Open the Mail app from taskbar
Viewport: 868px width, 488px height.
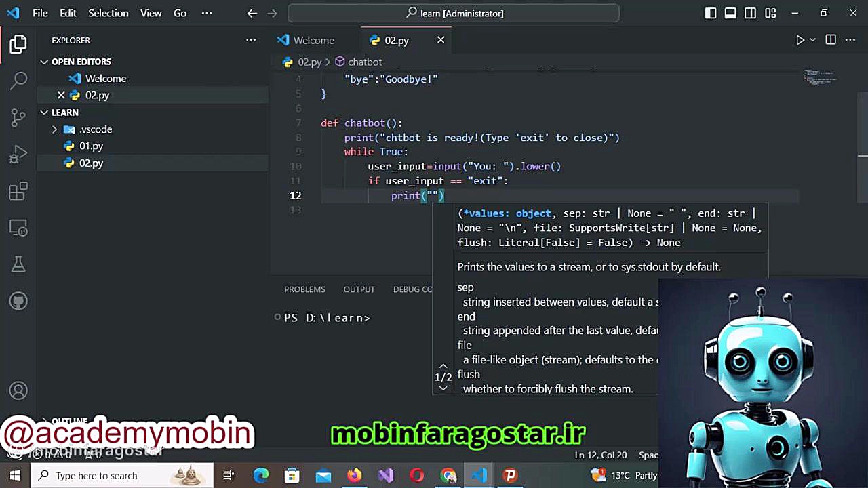tap(323, 476)
